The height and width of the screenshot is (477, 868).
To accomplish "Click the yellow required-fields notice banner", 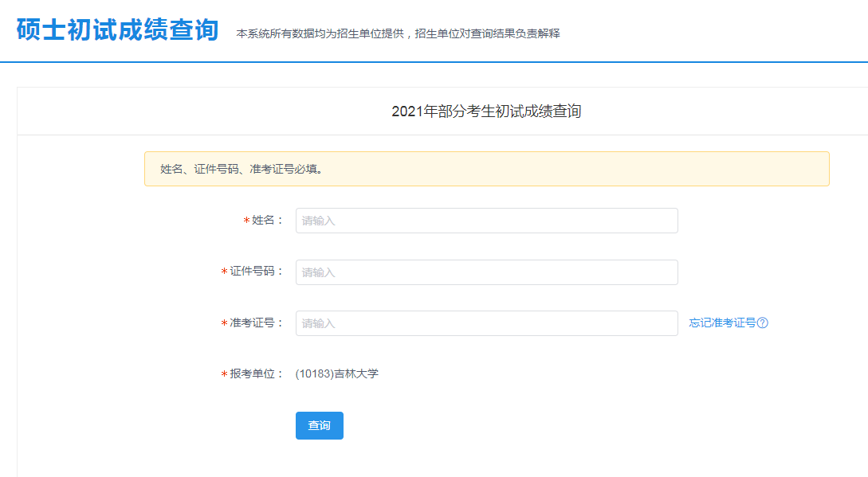I will click(x=486, y=169).
